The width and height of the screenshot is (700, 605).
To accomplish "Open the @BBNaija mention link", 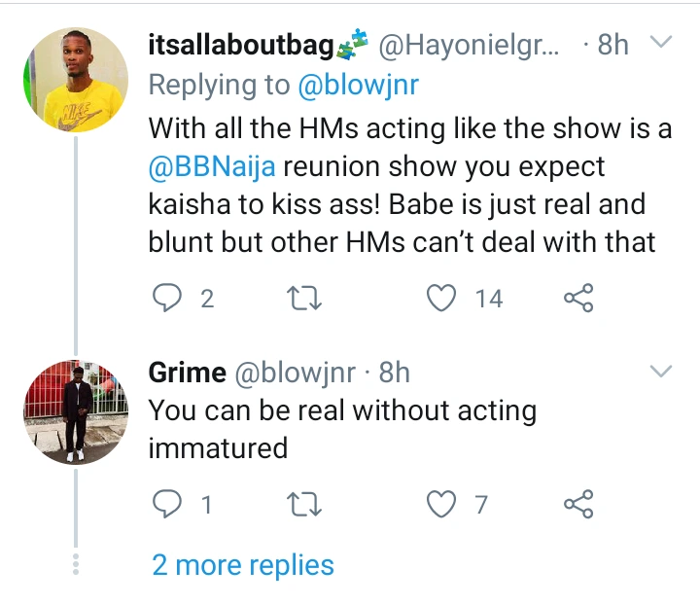I will click(213, 166).
